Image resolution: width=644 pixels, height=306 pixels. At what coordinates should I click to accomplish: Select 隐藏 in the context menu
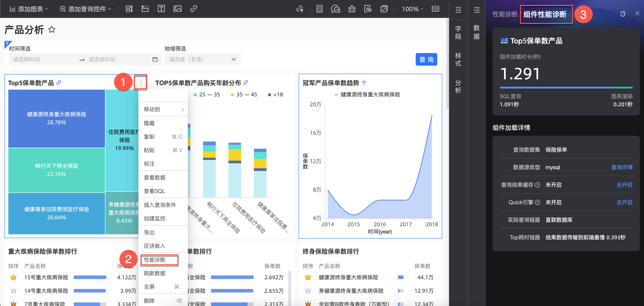click(163, 123)
